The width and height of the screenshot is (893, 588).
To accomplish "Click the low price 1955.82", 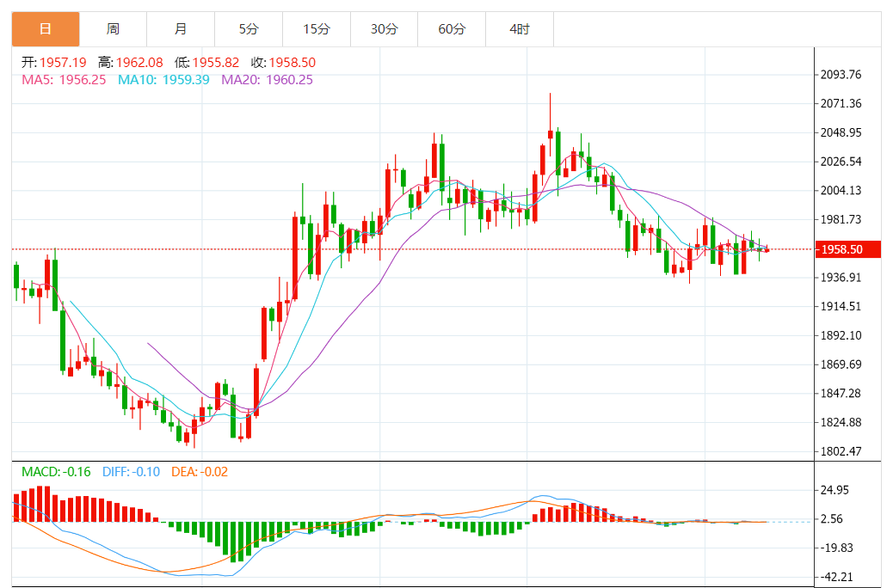I will tap(216, 63).
